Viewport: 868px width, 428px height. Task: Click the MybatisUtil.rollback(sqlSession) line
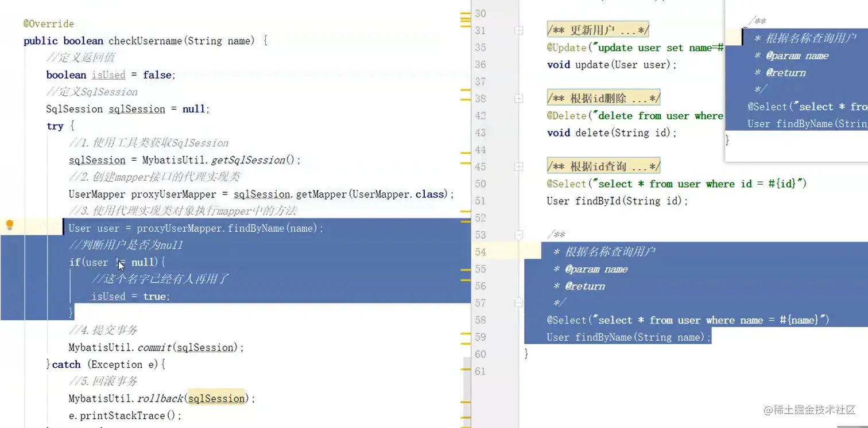click(162, 399)
